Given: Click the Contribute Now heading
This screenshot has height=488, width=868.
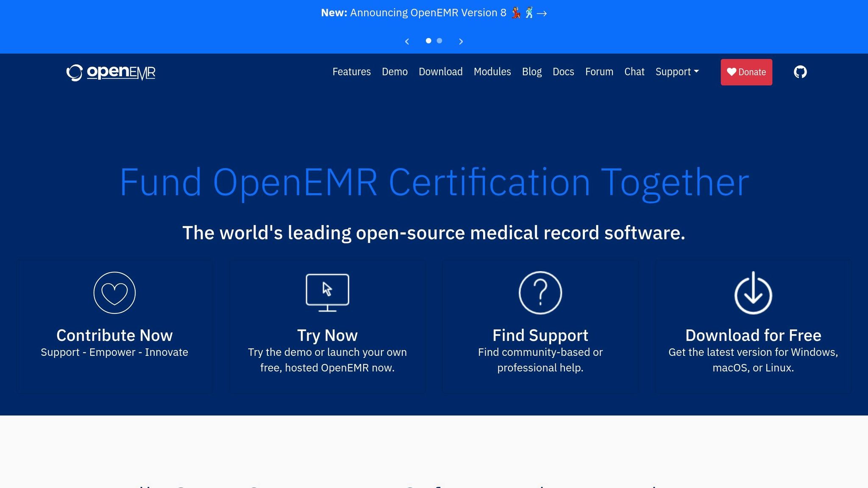Looking at the screenshot, I should [114, 335].
